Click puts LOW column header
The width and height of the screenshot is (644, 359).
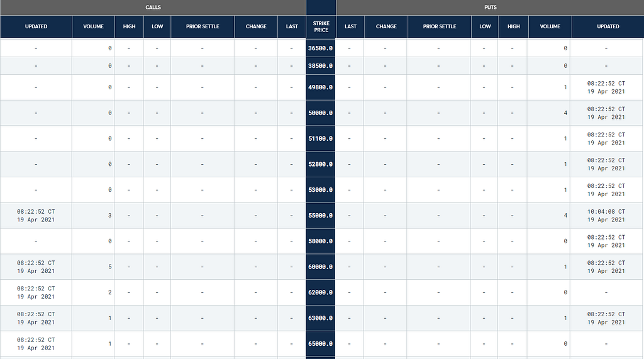tap(485, 26)
